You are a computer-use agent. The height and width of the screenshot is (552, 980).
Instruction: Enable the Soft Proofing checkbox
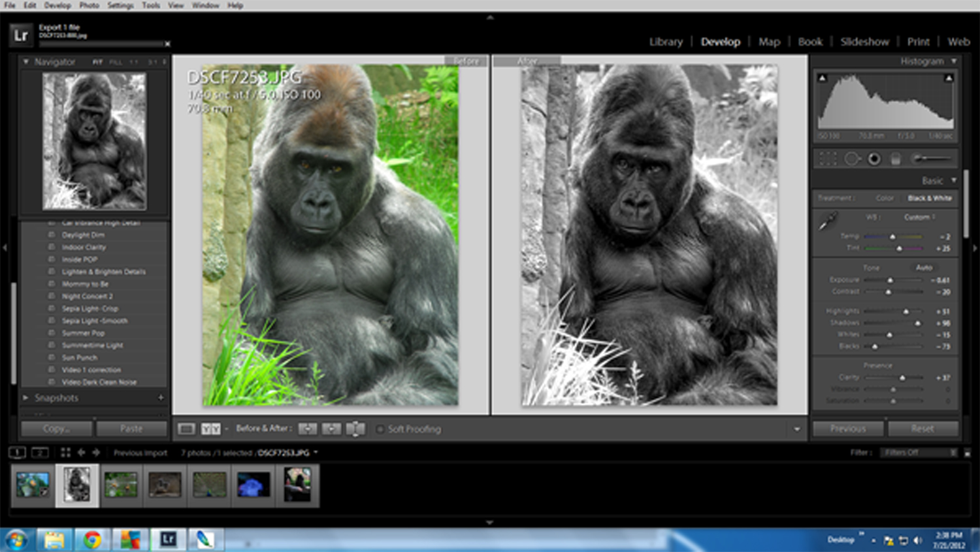(x=380, y=429)
